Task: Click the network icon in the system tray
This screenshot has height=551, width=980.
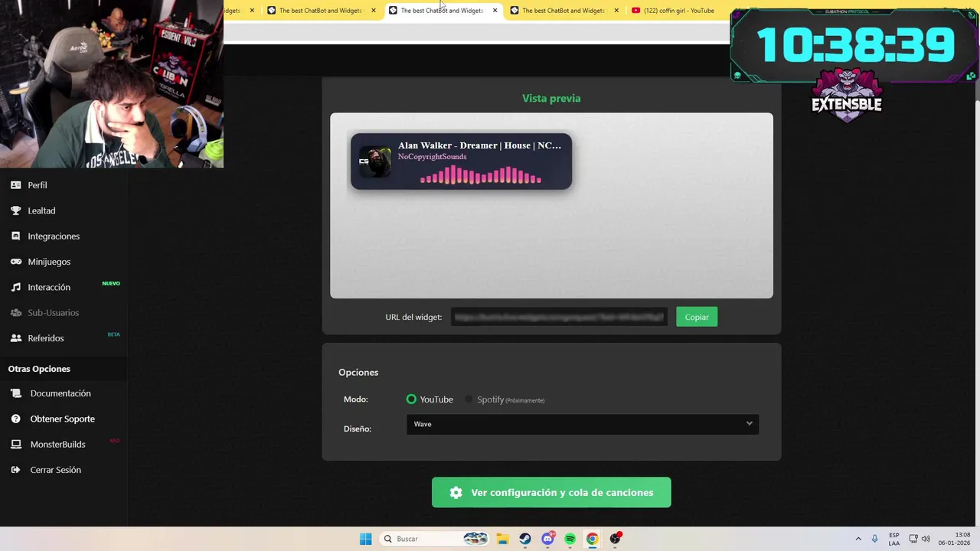Action: [x=913, y=539]
